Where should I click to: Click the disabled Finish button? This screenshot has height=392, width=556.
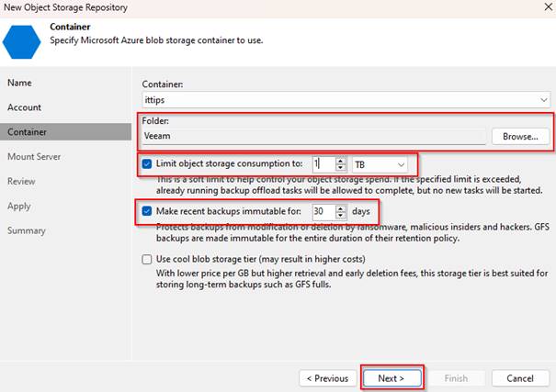[456, 378]
